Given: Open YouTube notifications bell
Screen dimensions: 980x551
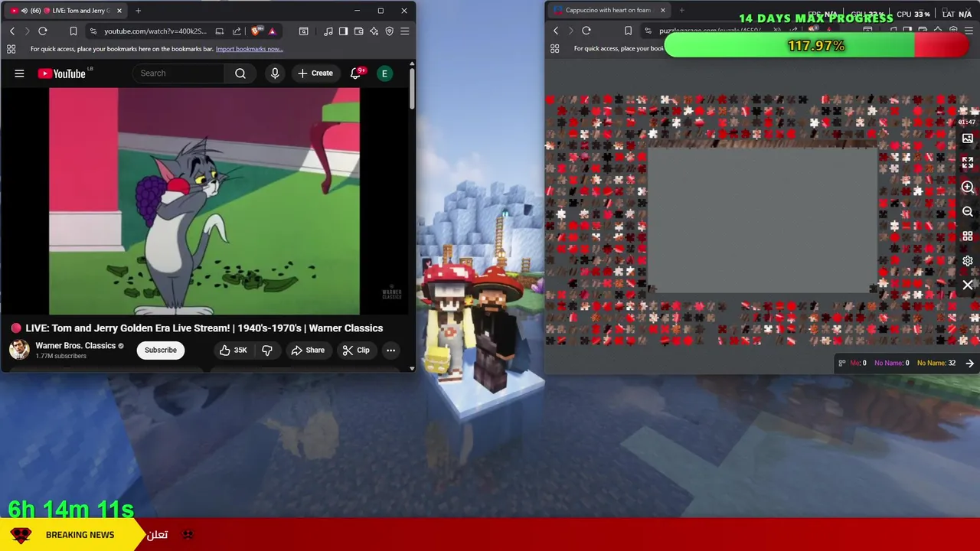Looking at the screenshot, I should pos(355,73).
